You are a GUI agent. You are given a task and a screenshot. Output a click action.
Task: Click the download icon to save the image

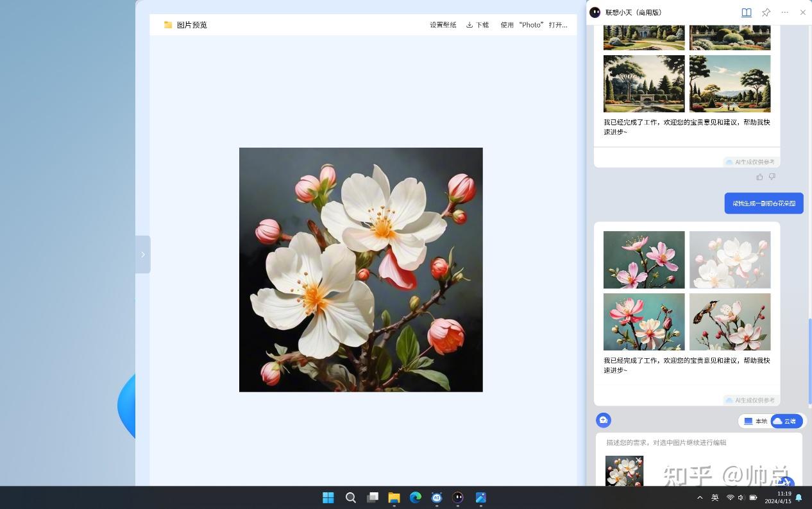[470, 24]
